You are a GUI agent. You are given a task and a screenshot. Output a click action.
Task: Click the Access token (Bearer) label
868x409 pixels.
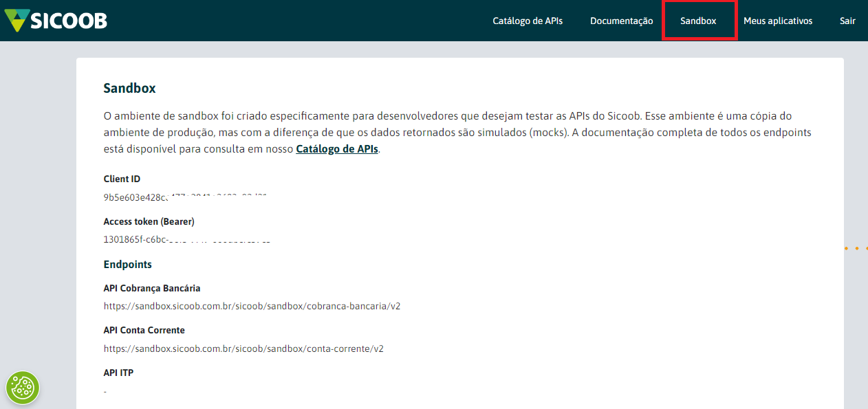(x=149, y=221)
